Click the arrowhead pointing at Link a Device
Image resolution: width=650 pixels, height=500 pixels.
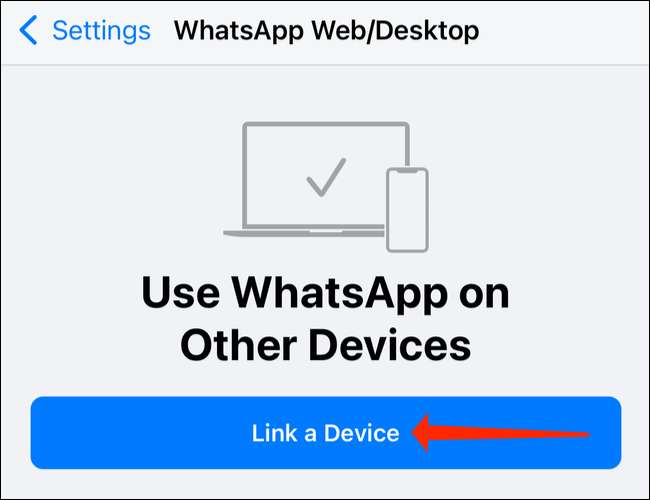[x=423, y=433]
